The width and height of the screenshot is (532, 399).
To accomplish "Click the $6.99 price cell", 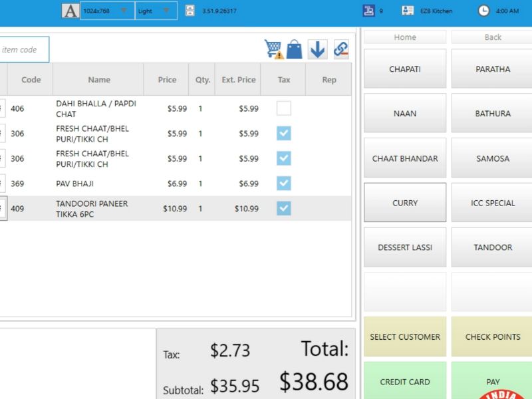I will point(177,184).
